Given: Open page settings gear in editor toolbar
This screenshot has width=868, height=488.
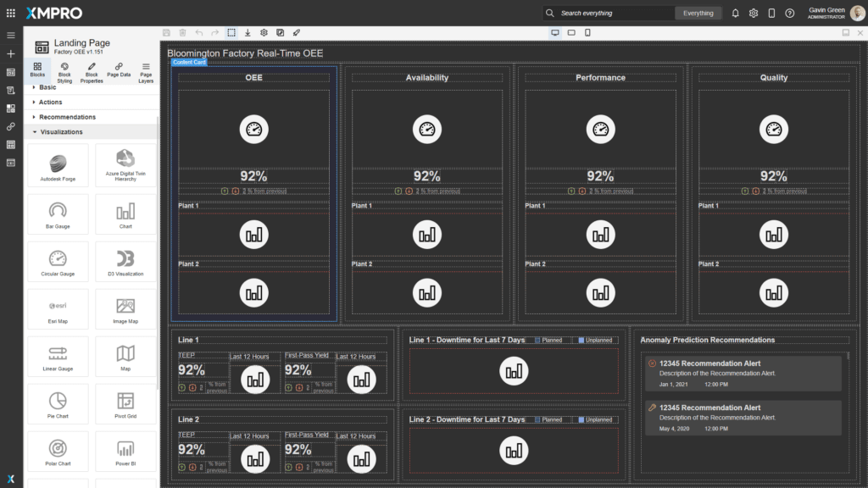Looking at the screenshot, I should [x=264, y=32].
